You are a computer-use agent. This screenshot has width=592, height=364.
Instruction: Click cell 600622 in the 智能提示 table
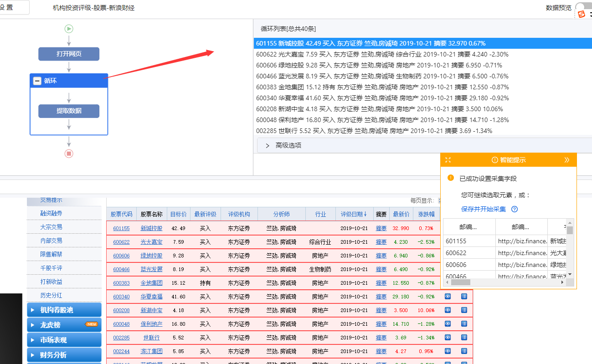(x=469, y=253)
